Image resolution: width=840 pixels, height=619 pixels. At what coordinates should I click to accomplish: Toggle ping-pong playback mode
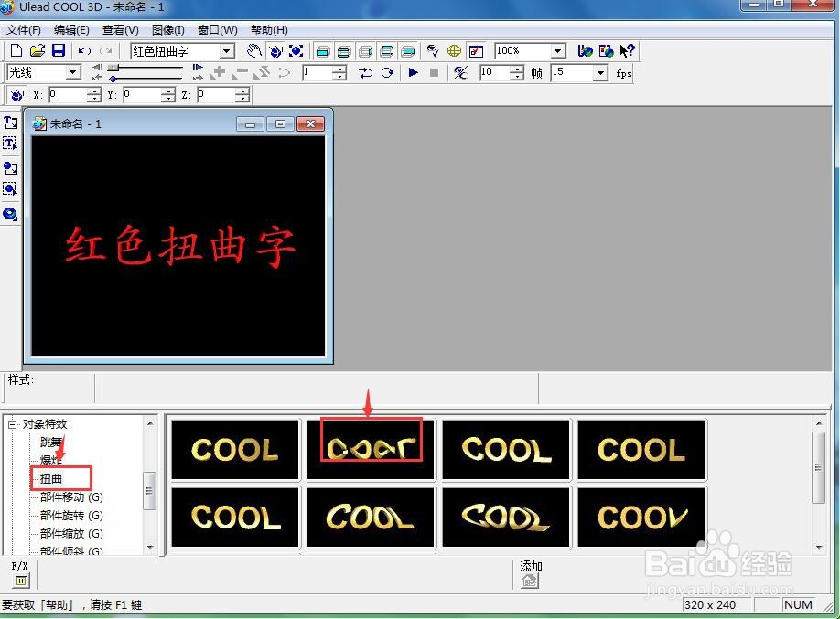coord(365,72)
